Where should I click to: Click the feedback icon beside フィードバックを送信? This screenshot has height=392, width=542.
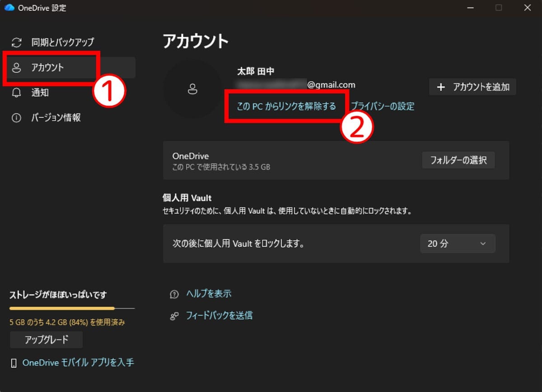click(x=174, y=316)
